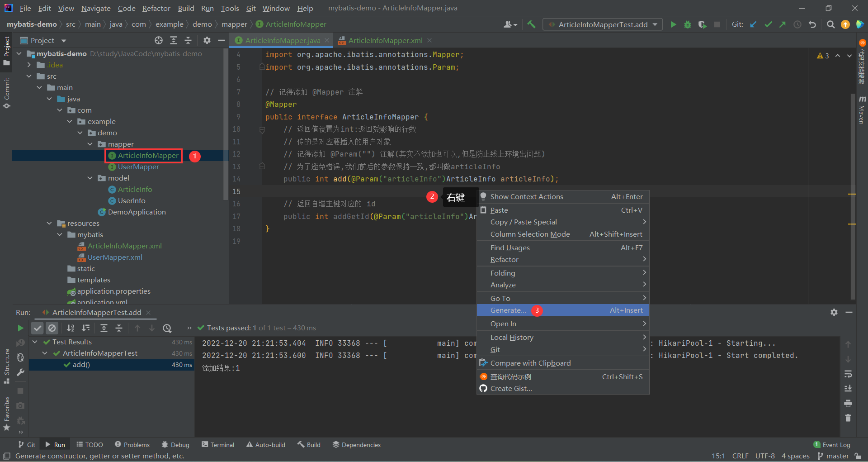
Task: Open Maven tool window on right sidebar
Action: [862, 110]
